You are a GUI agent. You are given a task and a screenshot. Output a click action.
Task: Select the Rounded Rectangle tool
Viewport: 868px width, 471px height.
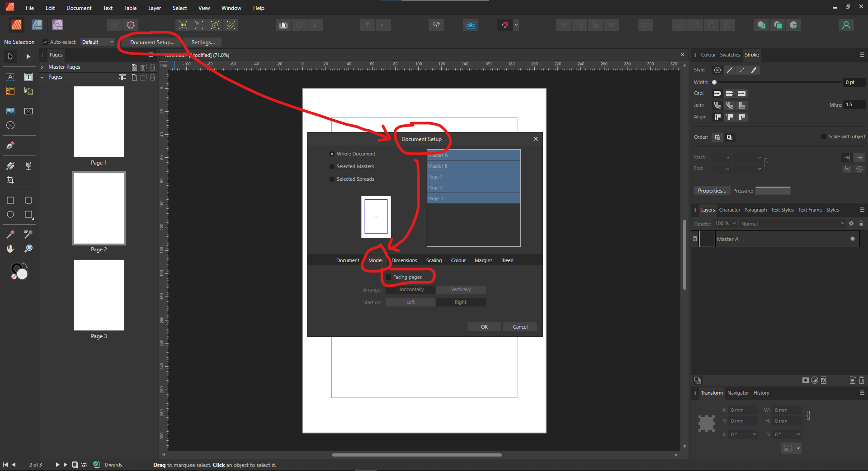tap(28, 200)
